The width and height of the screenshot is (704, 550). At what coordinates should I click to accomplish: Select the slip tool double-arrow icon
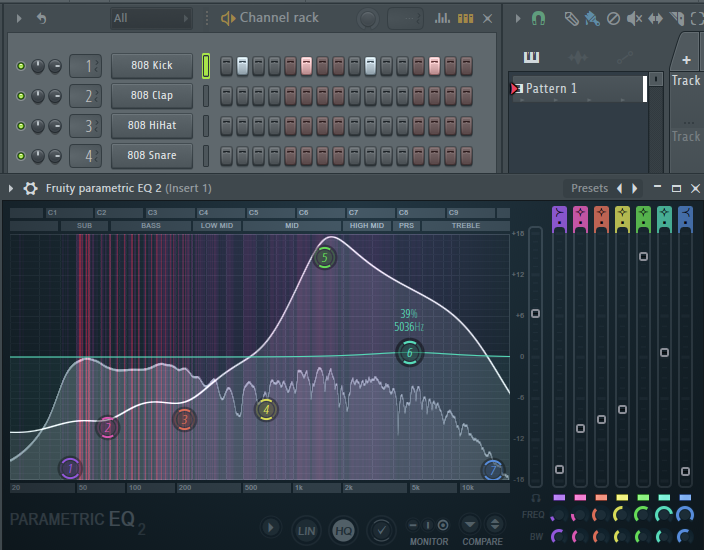coord(656,18)
